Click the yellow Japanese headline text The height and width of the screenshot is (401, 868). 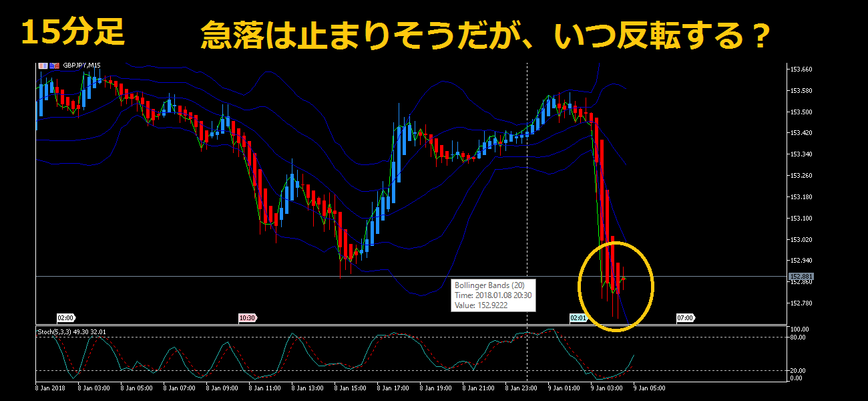pos(483,36)
